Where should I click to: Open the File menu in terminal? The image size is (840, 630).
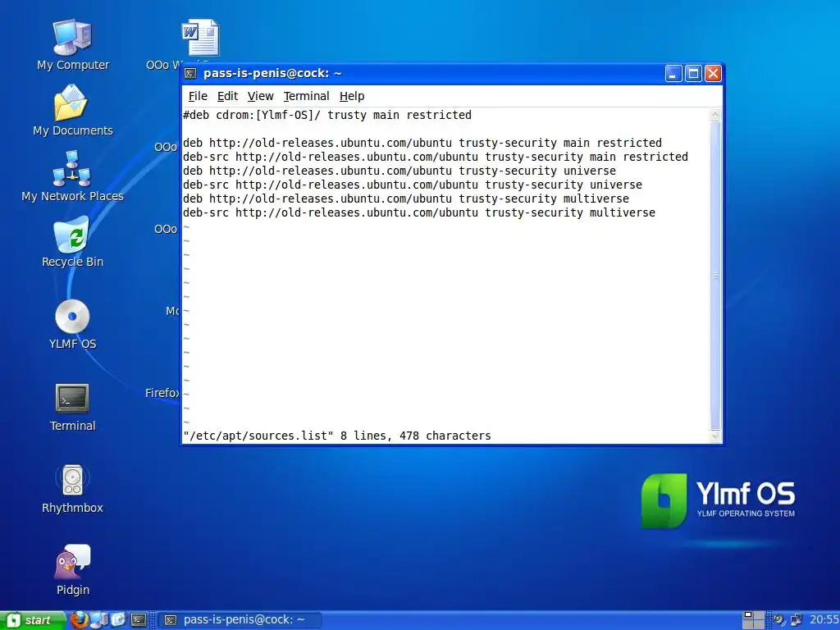(198, 96)
